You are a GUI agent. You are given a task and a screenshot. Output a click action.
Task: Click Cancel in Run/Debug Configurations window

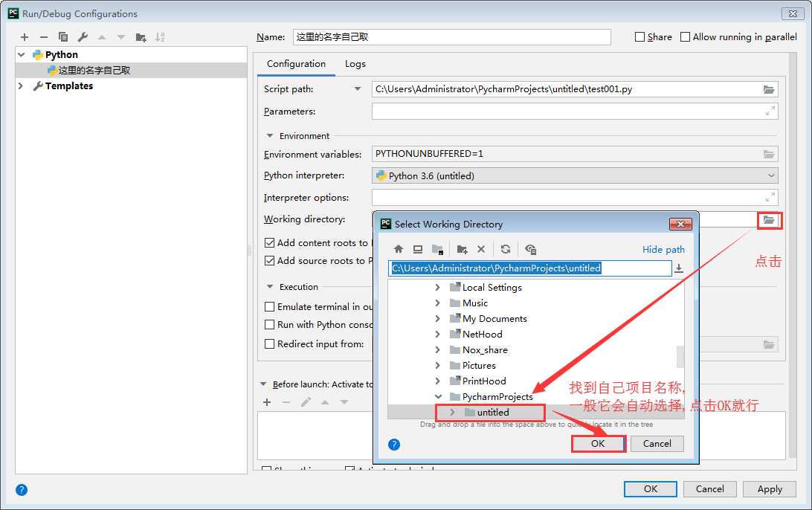pyautogui.click(x=709, y=488)
